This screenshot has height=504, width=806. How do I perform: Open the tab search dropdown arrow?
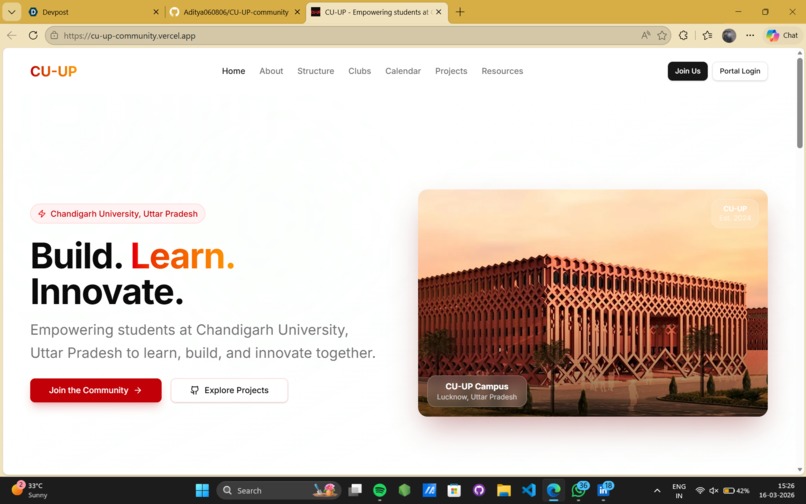[11, 12]
